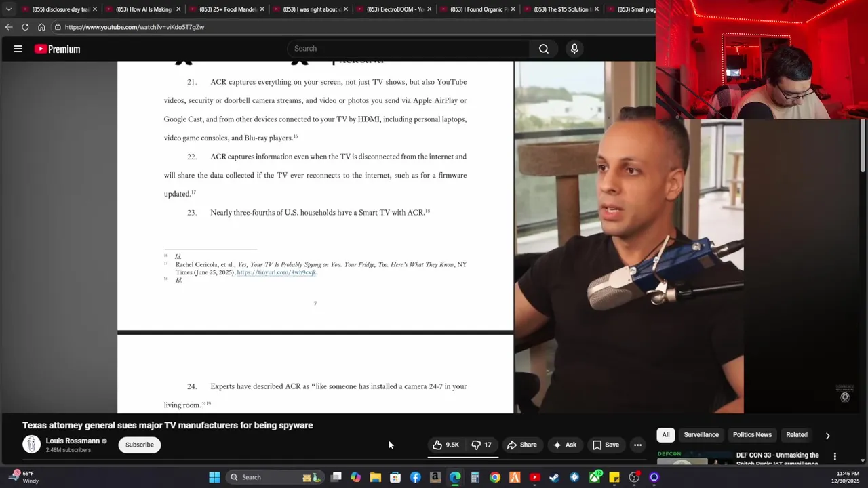Select the 'Politics News' filter chip
This screenshot has height=488, width=868.
point(752,435)
